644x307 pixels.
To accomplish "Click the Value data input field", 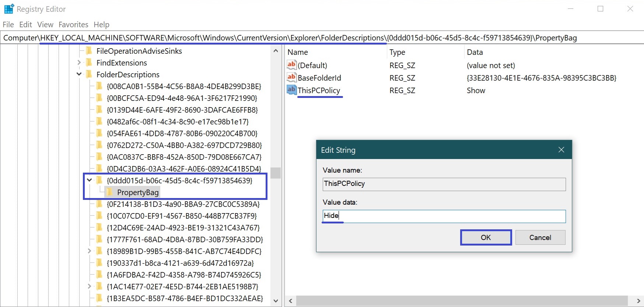I will [444, 216].
